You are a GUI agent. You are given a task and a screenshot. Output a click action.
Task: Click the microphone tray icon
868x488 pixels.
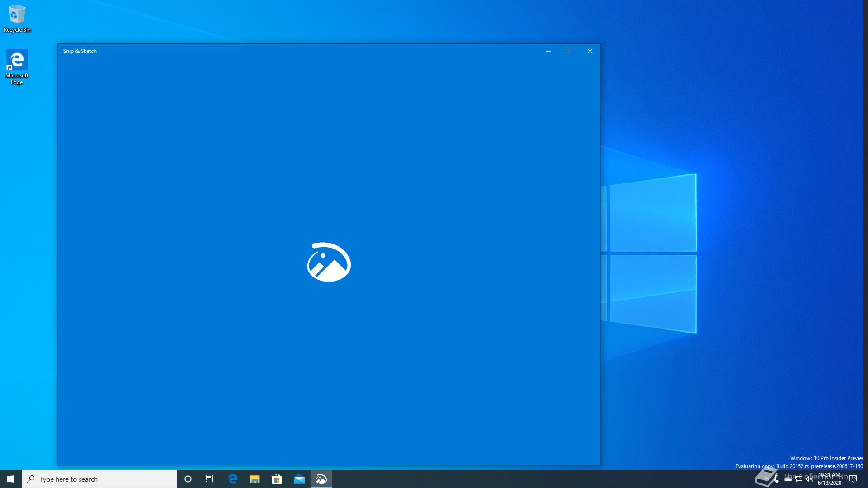pos(777,479)
